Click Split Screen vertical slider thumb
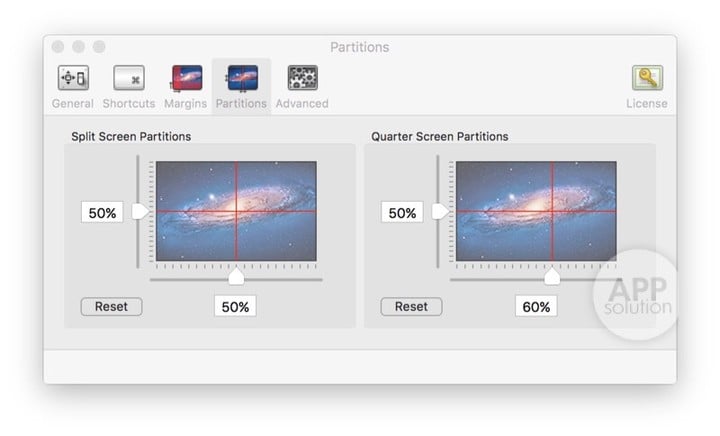The image size is (720, 436). 141,212
